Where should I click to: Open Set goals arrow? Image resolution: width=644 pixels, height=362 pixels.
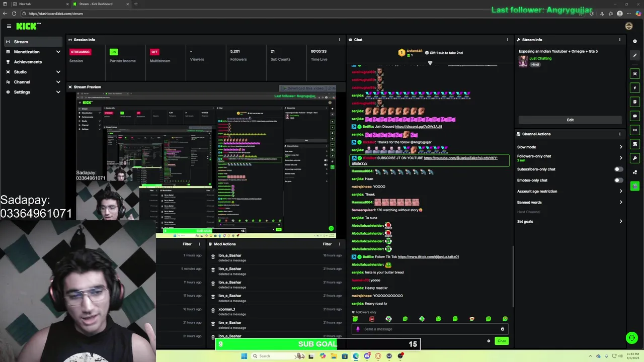(x=621, y=222)
